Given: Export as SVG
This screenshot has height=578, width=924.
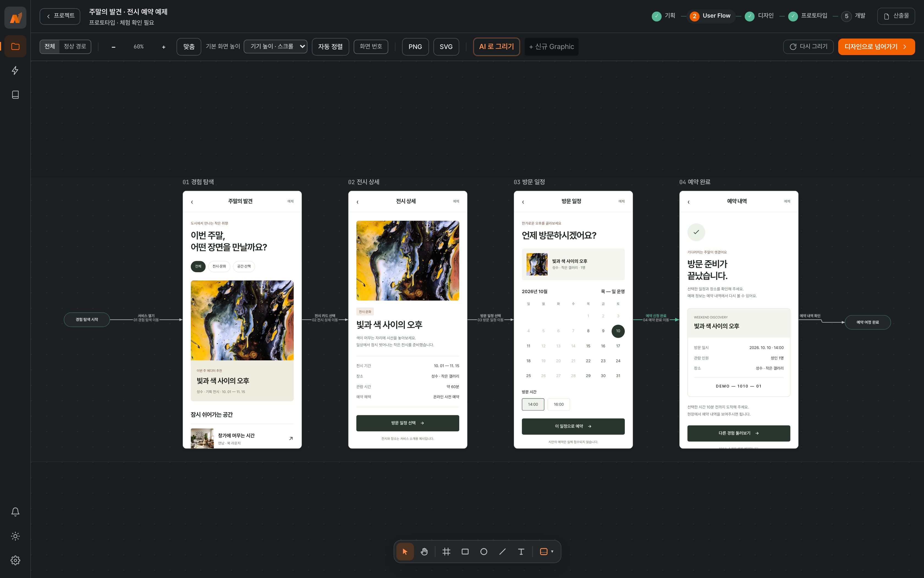Looking at the screenshot, I should pos(446,47).
